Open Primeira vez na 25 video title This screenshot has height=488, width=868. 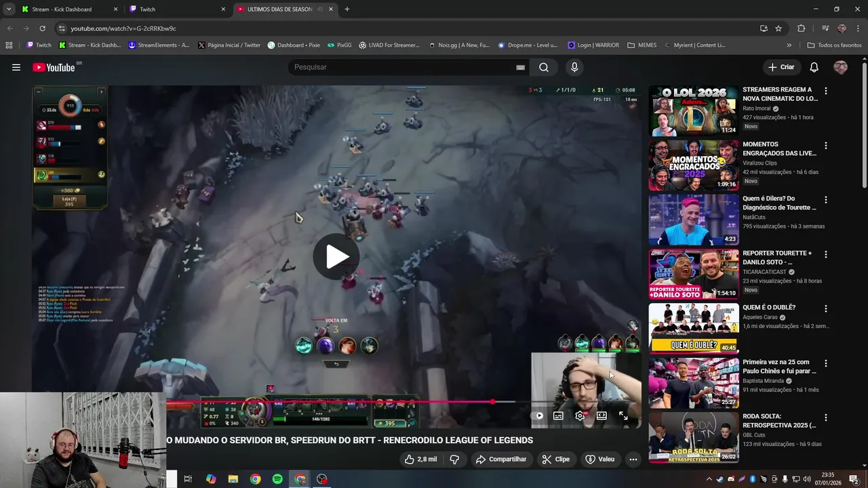coord(779,367)
